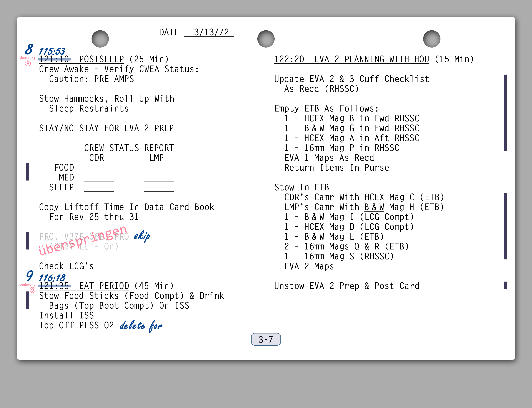The image size is (532, 408).
Task: Click the handwritten 115:53 time
Action: pos(52,51)
